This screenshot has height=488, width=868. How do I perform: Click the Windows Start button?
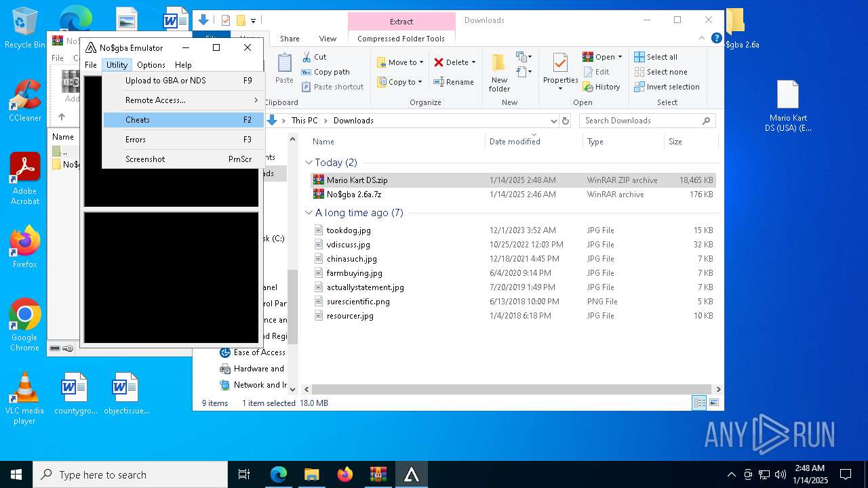point(16,474)
